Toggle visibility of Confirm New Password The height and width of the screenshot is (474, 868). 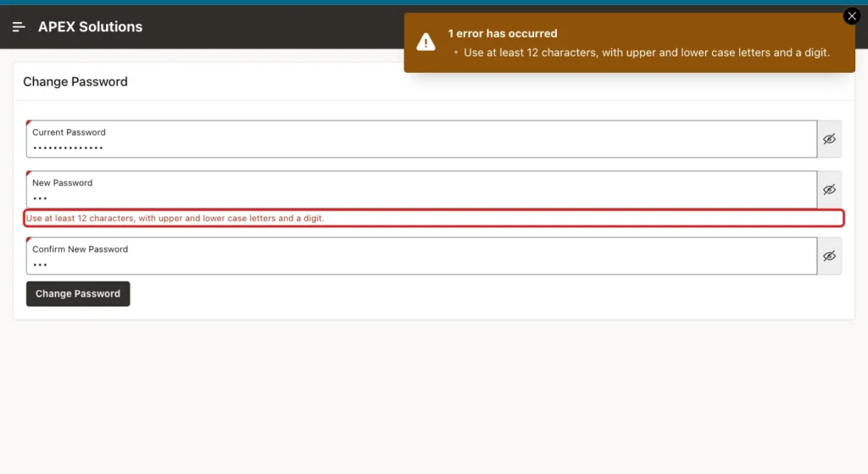click(x=829, y=256)
